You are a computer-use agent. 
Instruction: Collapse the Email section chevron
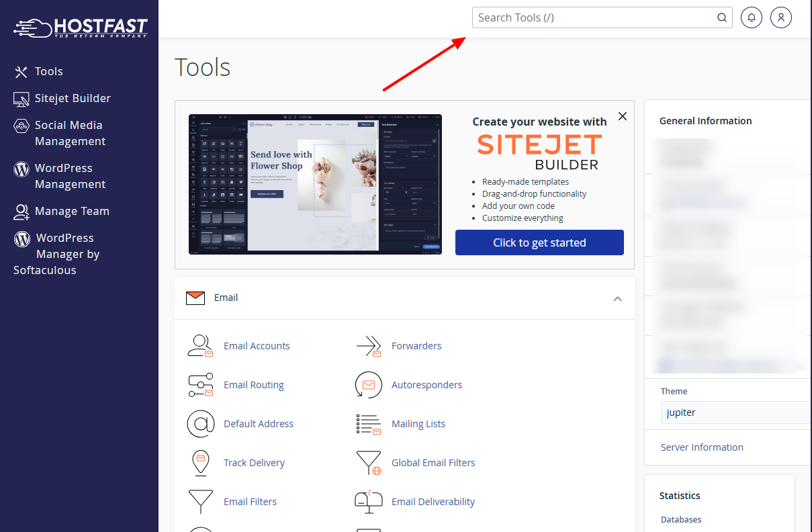[617, 298]
